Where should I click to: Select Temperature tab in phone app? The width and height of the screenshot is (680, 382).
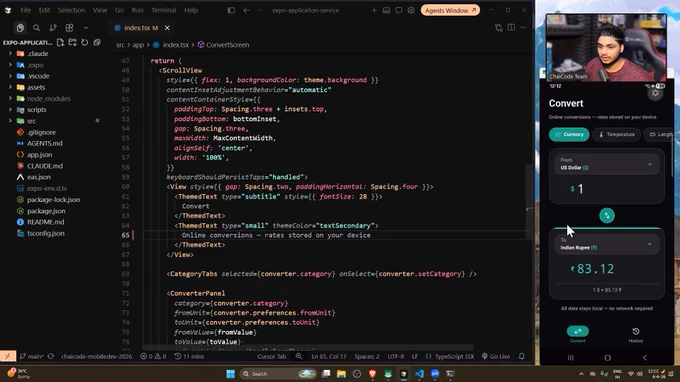pos(616,134)
